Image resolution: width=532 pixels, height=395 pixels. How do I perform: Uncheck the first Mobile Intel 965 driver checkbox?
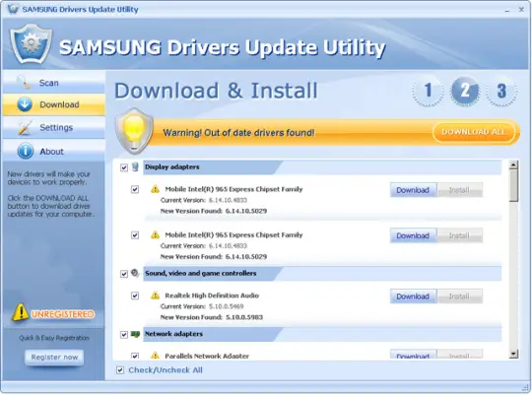[x=135, y=189]
